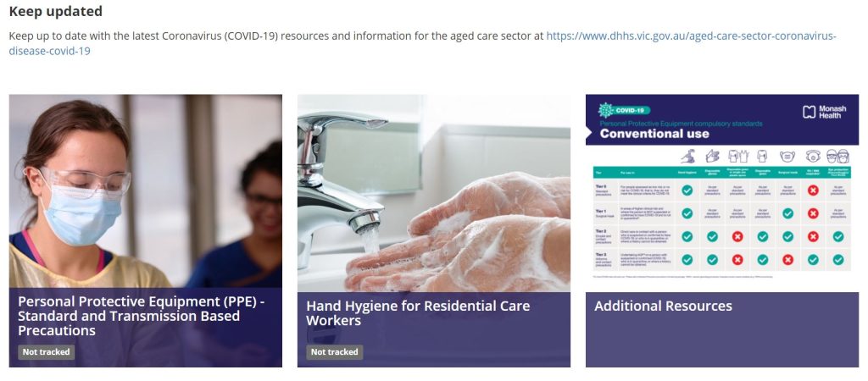868x381 pixels.
Task: Click the Tier 0 red cross under respirator column
Action: (813, 190)
